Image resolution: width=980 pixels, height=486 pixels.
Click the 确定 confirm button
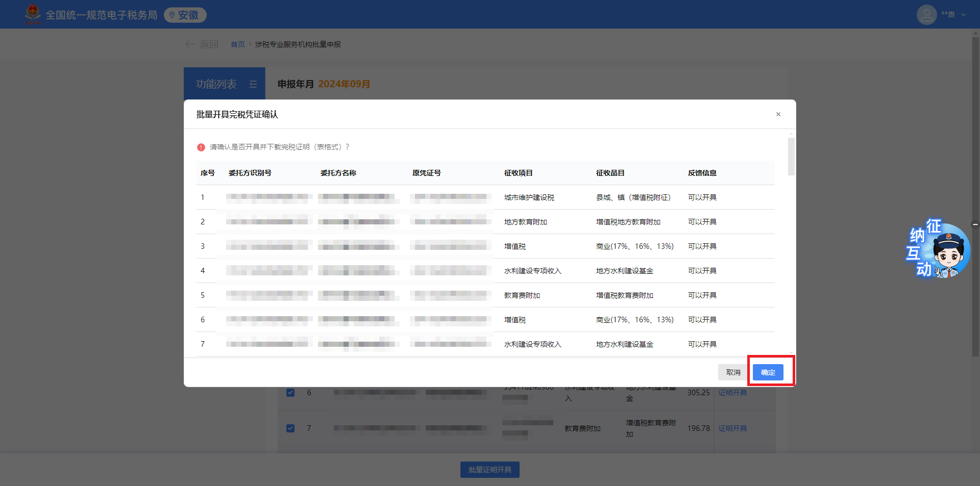(x=768, y=372)
